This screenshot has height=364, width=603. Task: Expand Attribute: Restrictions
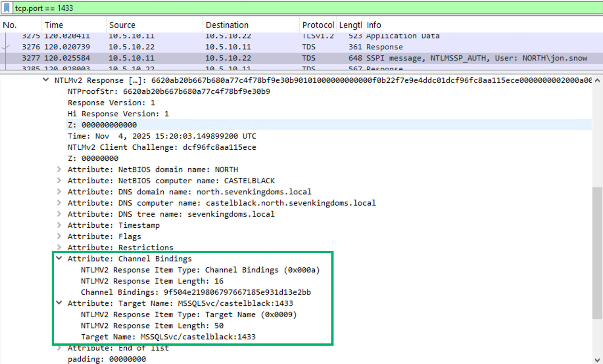[59, 247]
